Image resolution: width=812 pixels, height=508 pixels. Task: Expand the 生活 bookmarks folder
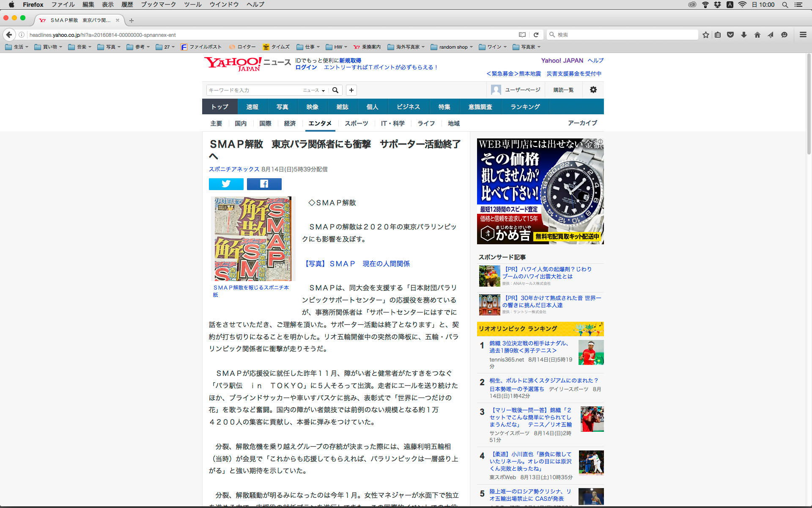(17, 47)
